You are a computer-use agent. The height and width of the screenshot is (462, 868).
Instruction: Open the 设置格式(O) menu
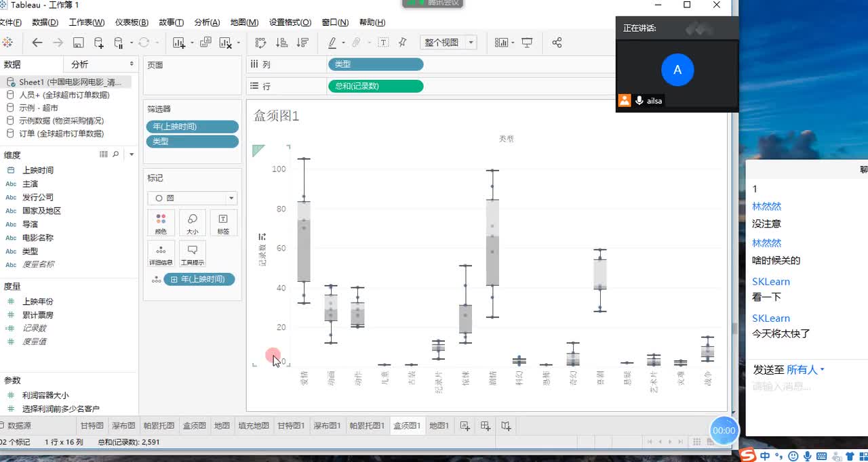point(290,22)
